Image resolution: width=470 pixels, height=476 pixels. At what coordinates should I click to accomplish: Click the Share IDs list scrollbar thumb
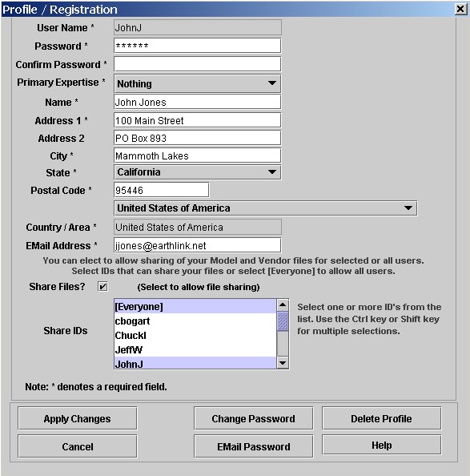283,321
